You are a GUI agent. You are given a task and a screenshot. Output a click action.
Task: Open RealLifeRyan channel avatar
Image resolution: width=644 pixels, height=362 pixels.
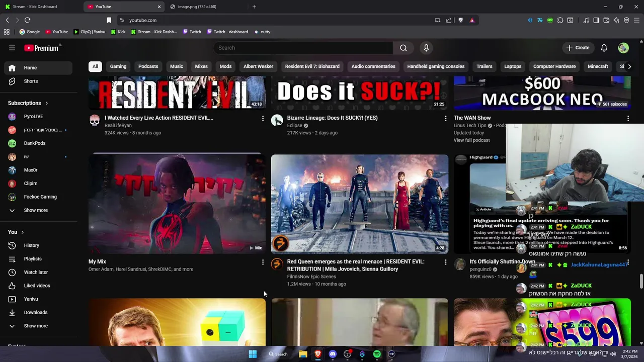click(x=95, y=120)
